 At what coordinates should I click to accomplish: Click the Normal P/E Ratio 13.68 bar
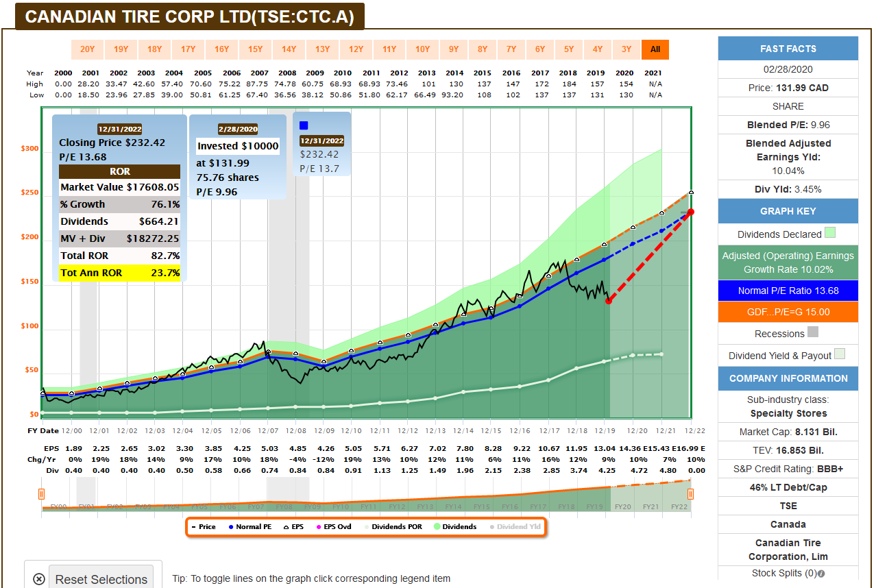tap(788, 291)
